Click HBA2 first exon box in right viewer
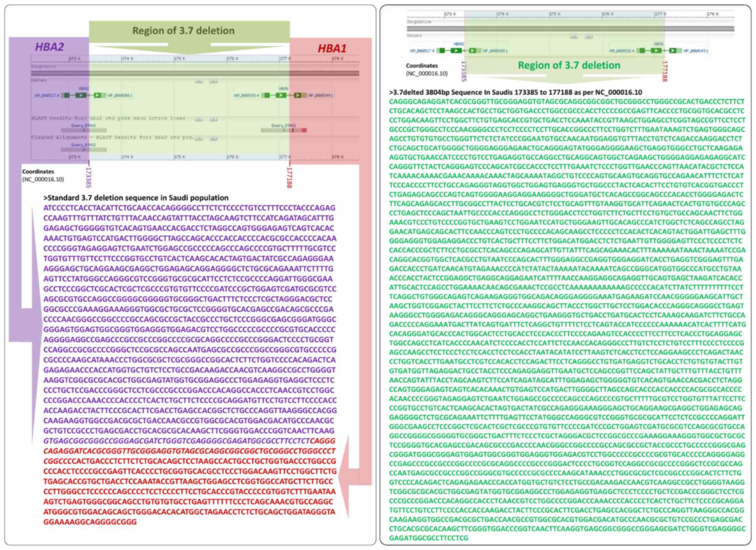This screenshot has width=756, height=550. point(441,51)
